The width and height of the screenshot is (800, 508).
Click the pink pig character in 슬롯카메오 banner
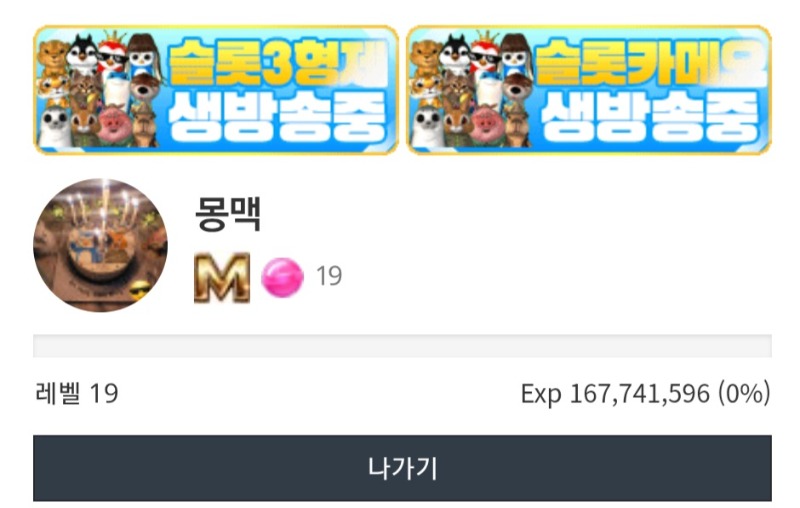point(489,125)
